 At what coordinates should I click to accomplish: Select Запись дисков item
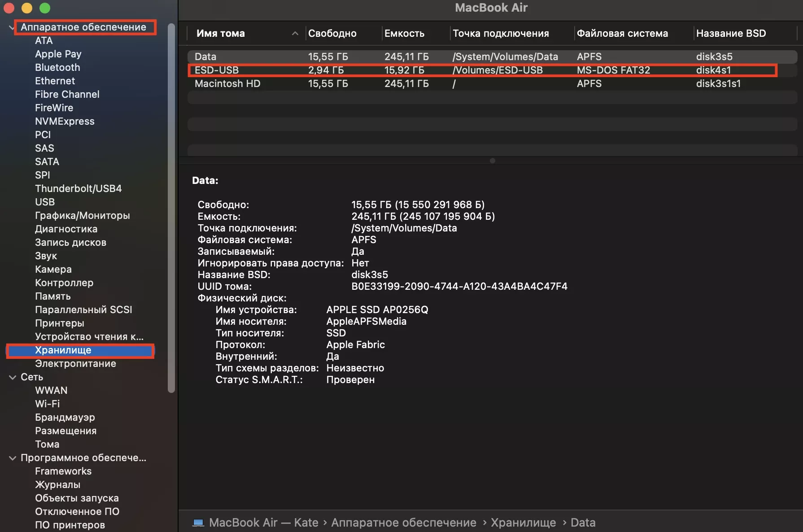pyautogui.click(x=71, y=242)
